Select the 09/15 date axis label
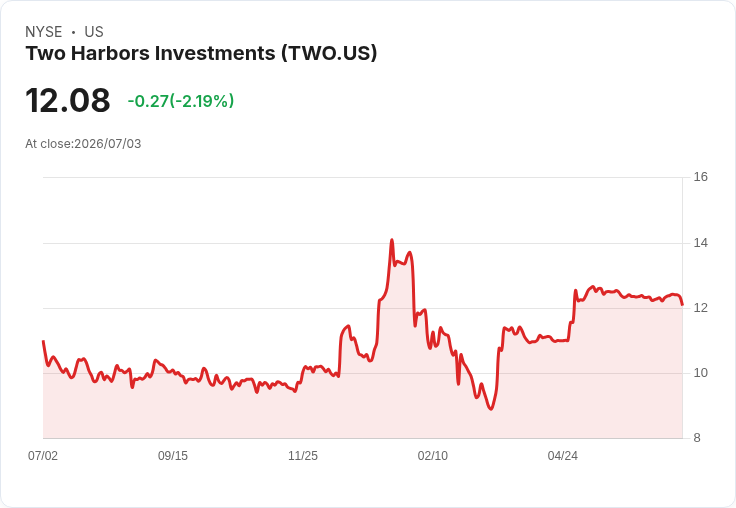736x508 pixels. pyautogui.click(x=173, y=455)
